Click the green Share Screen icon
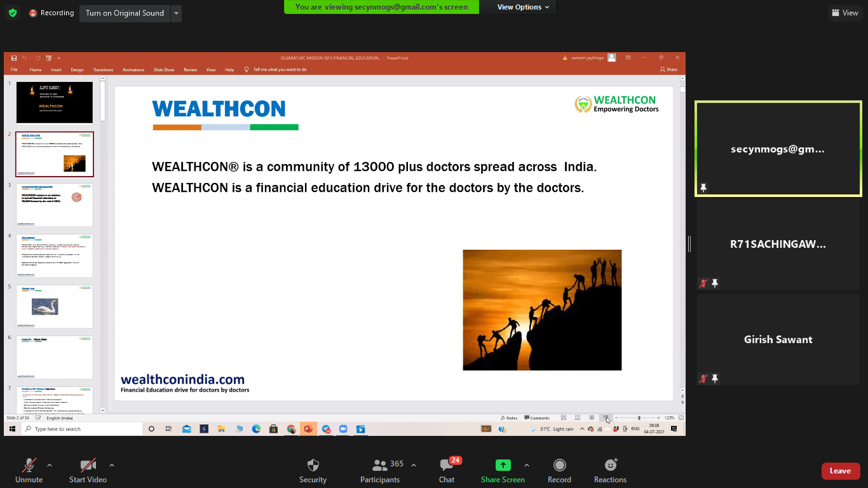Screen dimensions: 868x488 point(503,465)
